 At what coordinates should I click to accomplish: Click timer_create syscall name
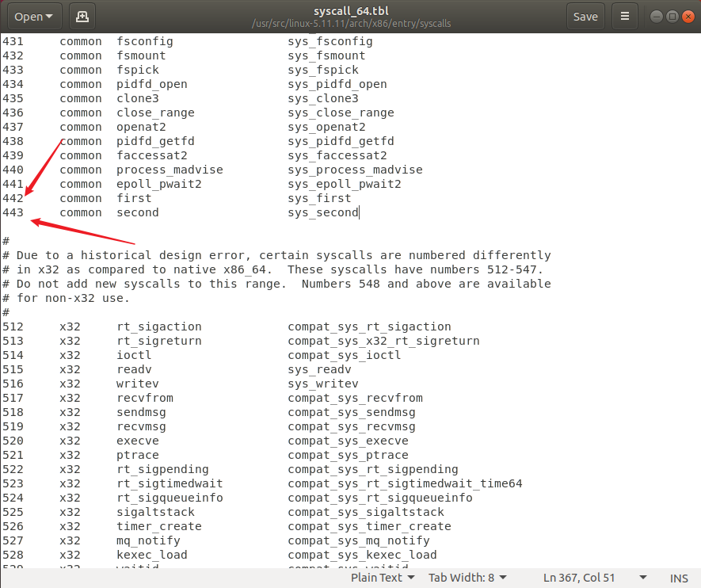point(159,526)
